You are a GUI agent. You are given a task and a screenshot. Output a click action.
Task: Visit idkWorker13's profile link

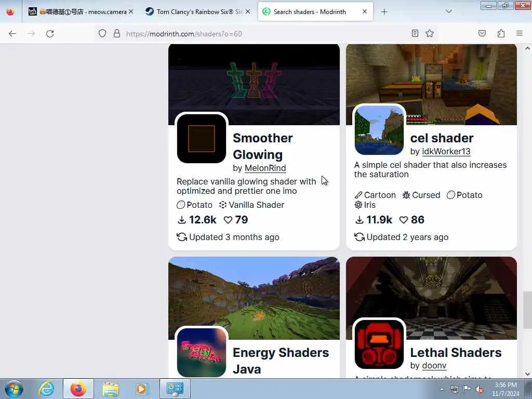click(x=446, y=151)
